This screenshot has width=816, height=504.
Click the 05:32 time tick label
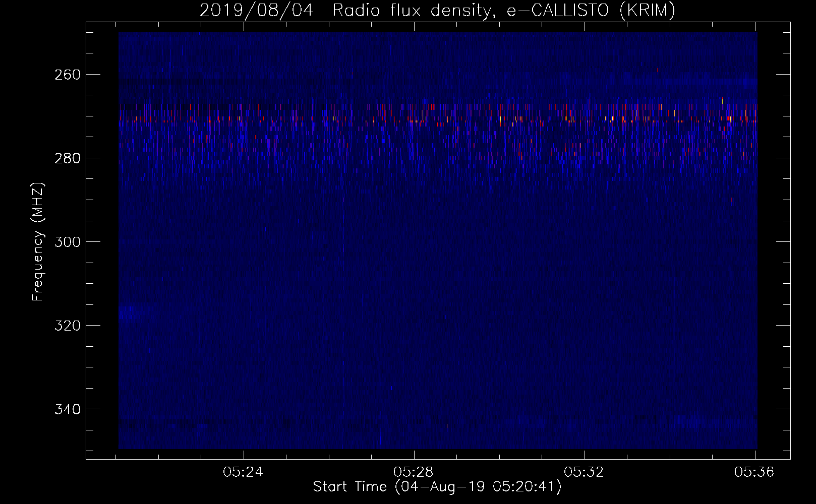click(585, 472)
